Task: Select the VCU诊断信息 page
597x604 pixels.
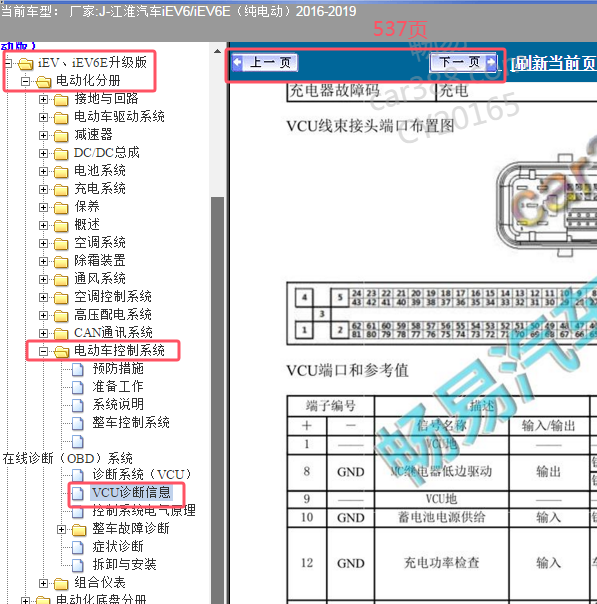Action: 131,492
